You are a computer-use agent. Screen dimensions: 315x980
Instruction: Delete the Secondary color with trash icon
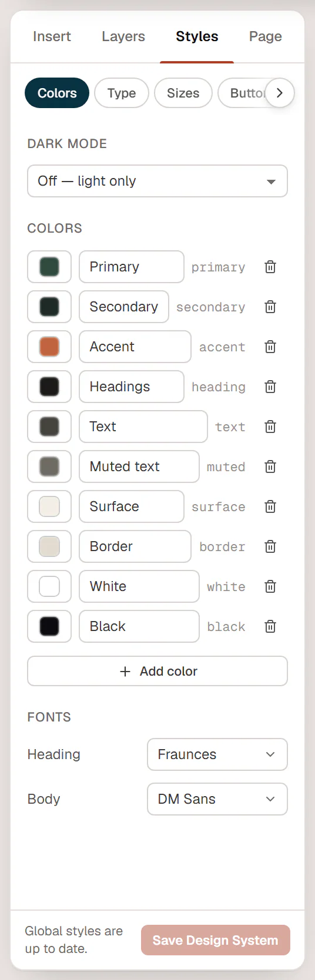point(270,307)
